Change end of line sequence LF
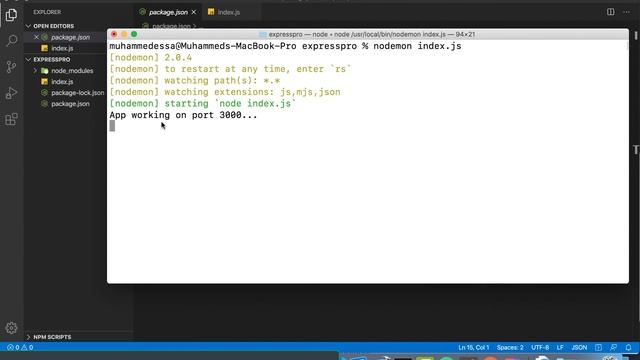This screenshot has width=640, height=360. [560, 347]
